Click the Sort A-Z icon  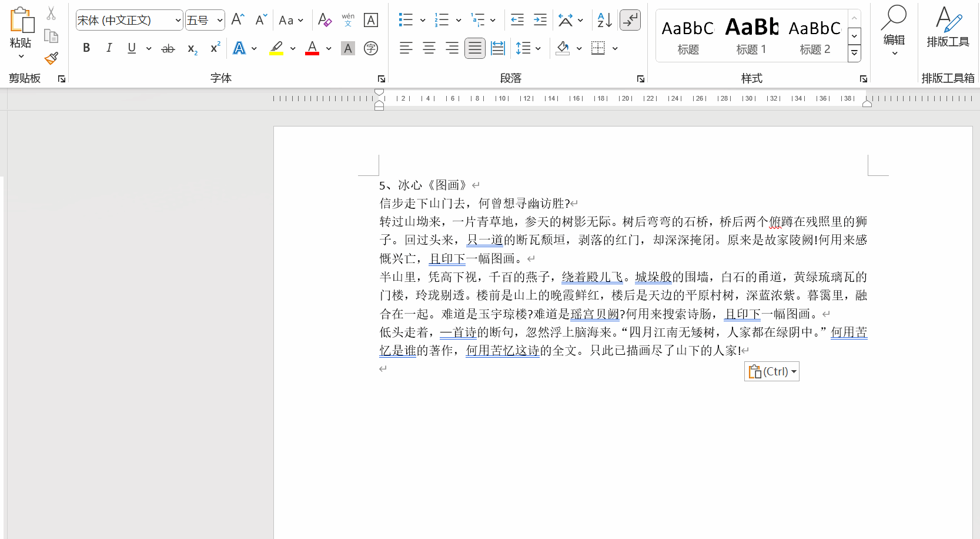tap(604, 20)
